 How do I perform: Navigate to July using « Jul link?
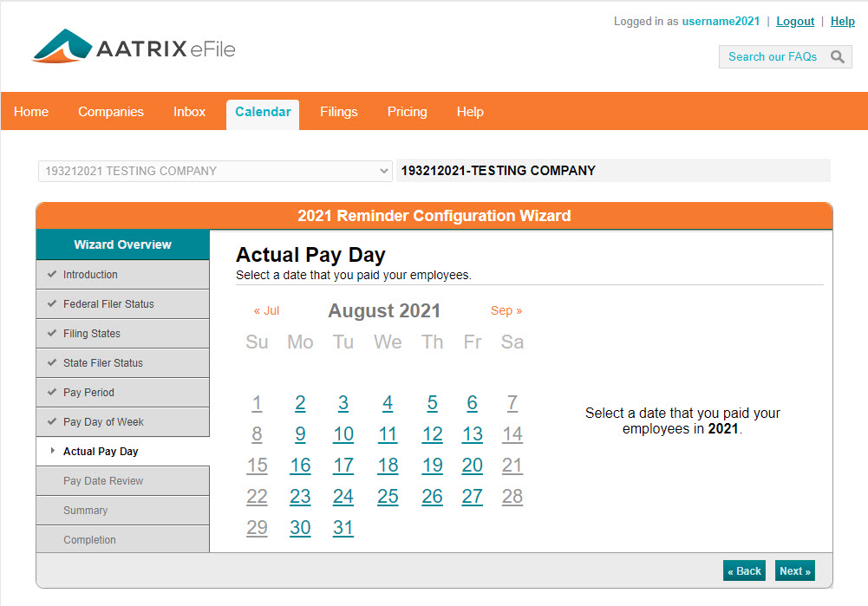pyautogui.click(x=266, y=310)
